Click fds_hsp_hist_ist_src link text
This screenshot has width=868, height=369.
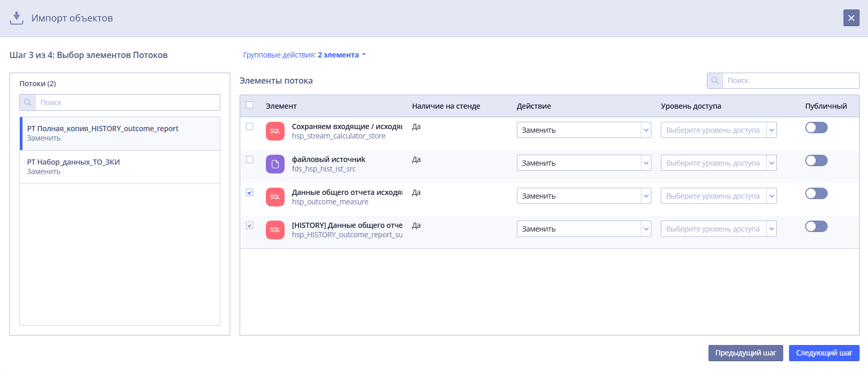(324, 169)
